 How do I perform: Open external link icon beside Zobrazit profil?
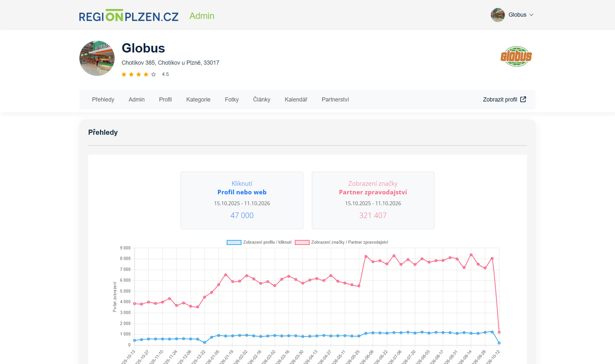[x=523, y=100]
